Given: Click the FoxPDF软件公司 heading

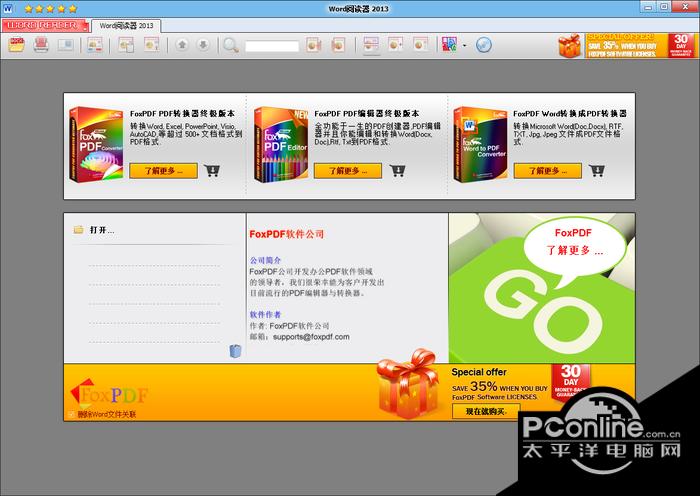Looking at the screenshot, I should pyautogui.click(x=287, y=234).
